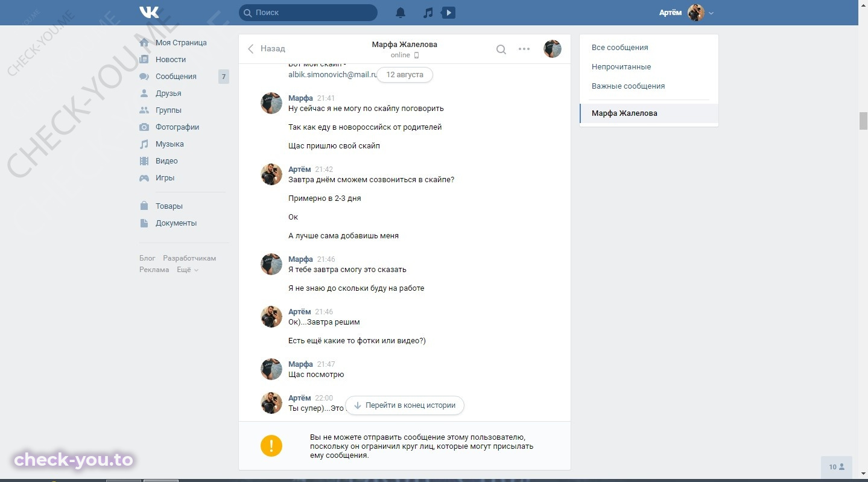The image size is (868, 482).
Task: Select message "Примерно в 2-3 дня"
Action: (325, 198)
